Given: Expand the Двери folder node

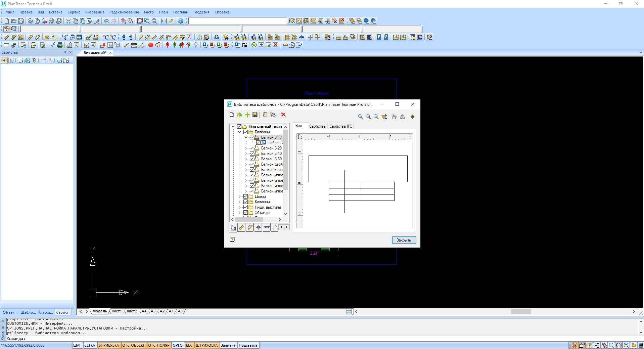Looking at the screenshot, I should coord(239,197).
